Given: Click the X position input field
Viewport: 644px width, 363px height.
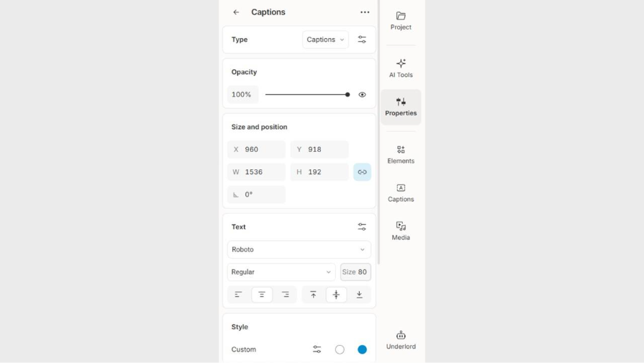Looking at the screenshot, I should [262, 150].
